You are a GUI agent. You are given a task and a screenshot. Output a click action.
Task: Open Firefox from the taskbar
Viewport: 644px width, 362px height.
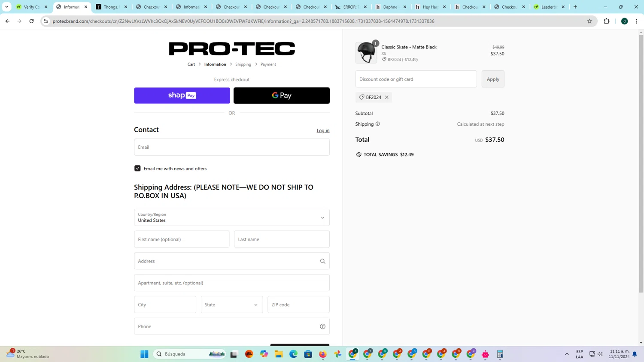pos(322,354)
